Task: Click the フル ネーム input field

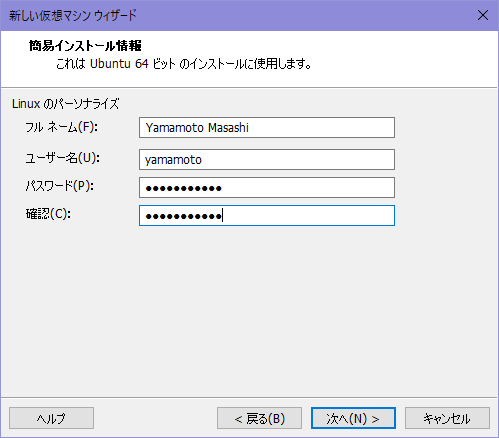Action: pos(267,127)
